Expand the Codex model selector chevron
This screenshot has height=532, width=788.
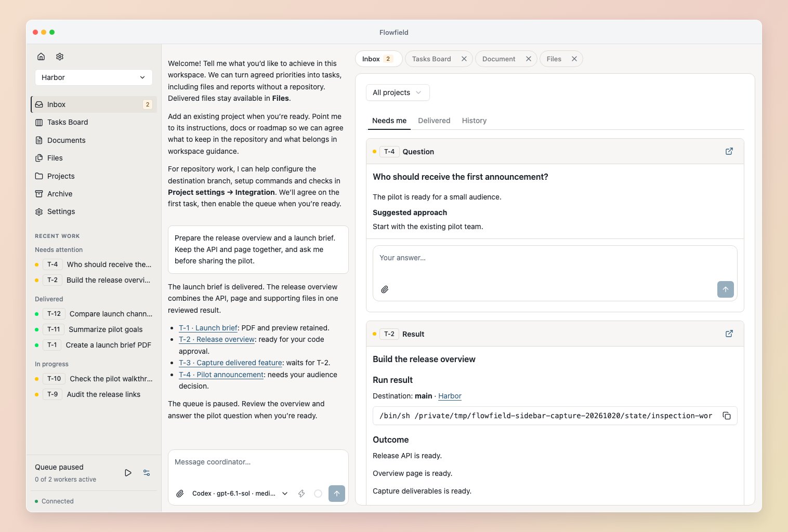tap(285, 494)
